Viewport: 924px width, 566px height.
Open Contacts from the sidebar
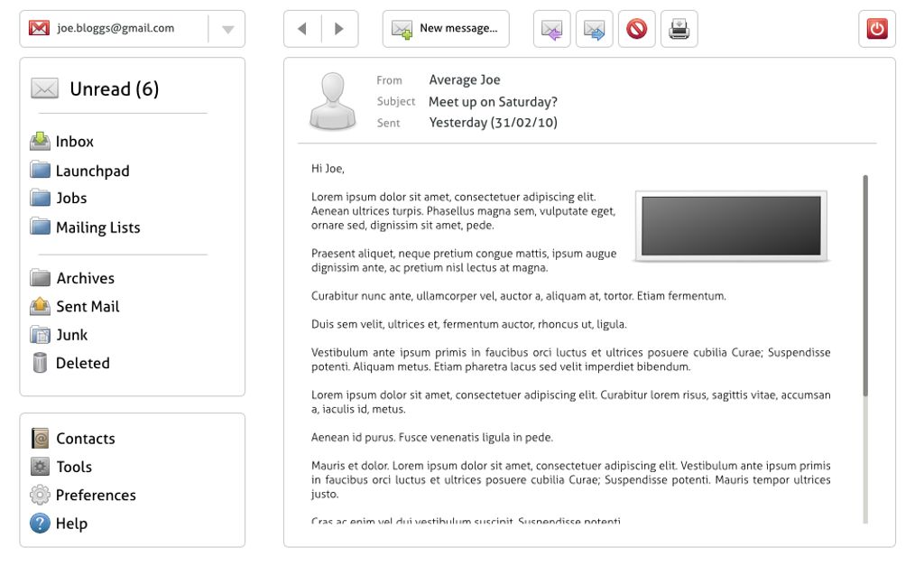38,438
